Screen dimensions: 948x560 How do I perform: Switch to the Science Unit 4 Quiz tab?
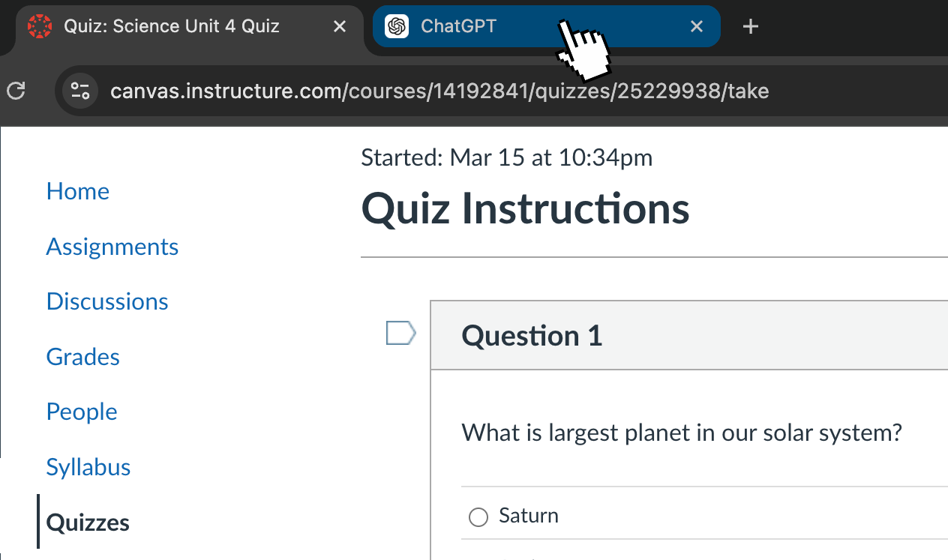tap(171, 26)
